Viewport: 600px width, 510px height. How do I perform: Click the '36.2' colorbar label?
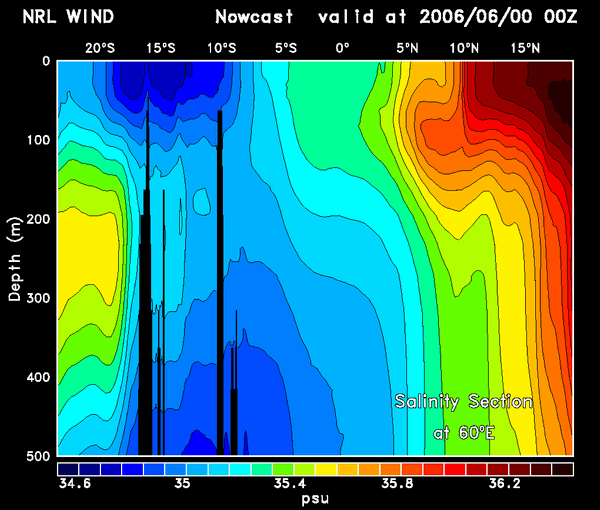pos(505,484)
